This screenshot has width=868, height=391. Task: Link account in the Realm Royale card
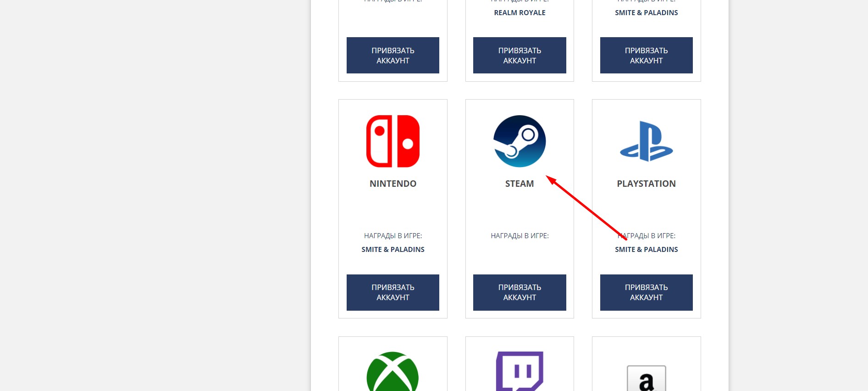pyautogui.click(x=520, y=55)
